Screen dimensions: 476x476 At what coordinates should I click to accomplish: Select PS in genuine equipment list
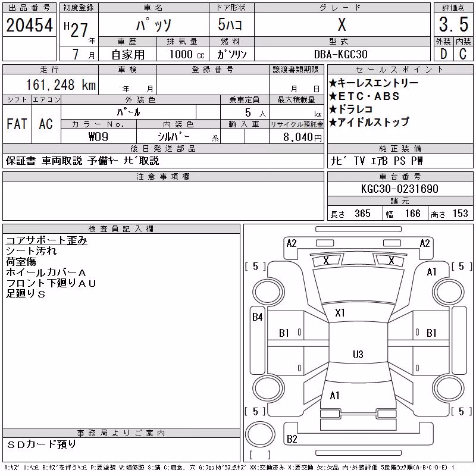click(x=400, y=161)
